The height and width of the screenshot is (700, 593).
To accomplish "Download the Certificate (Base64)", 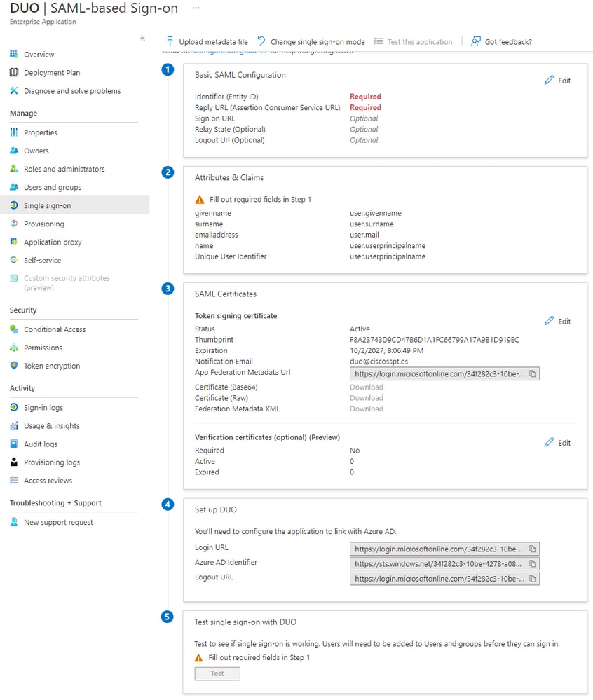I will 367,387.
